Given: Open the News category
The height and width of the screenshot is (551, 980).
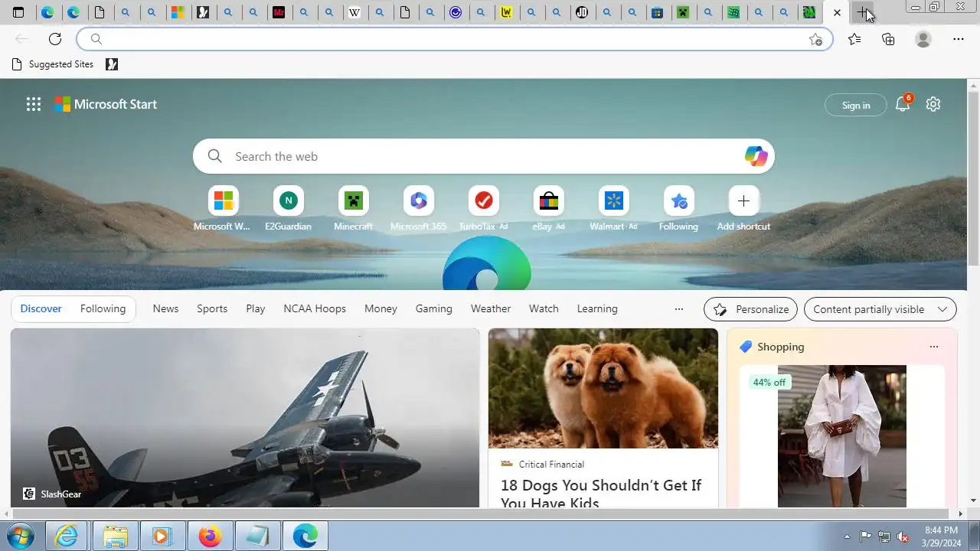Looking at the screenshot, I should (x=165, y=309).
